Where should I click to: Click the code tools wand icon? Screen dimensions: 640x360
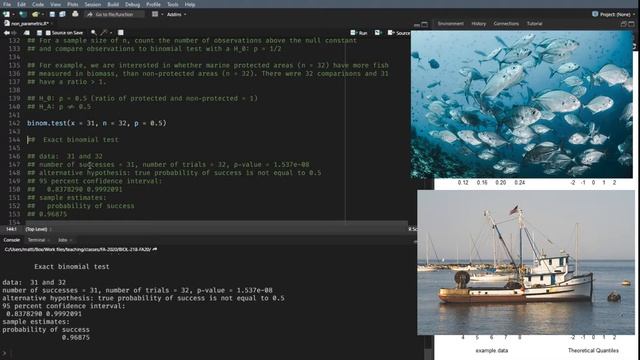click(x=104, y=33)
